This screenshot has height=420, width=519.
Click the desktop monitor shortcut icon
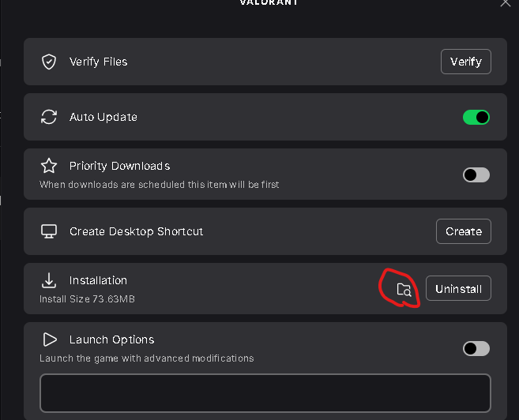49,231
